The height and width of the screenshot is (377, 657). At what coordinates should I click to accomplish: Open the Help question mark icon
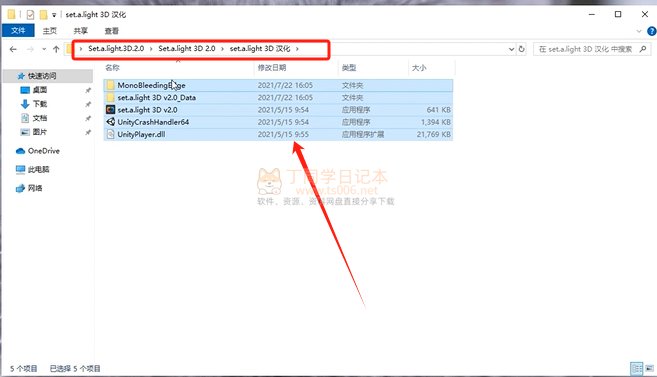(x=652, y=31)
